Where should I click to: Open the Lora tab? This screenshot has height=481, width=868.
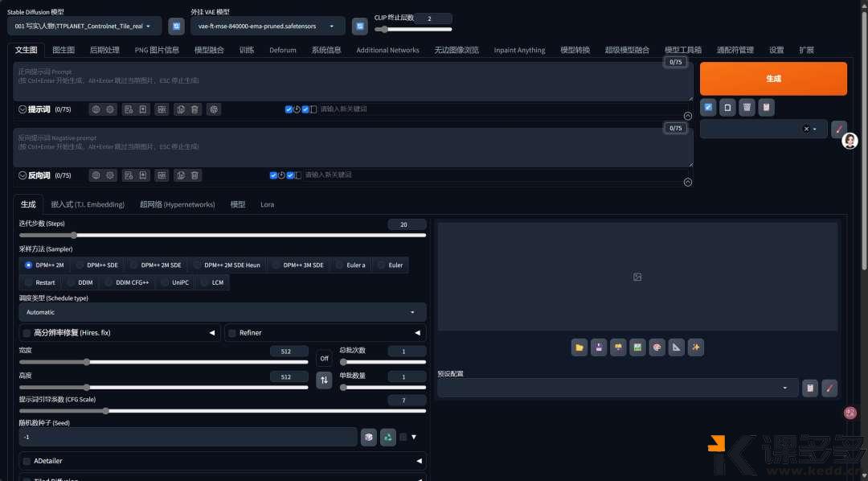(x=267, y=204)
